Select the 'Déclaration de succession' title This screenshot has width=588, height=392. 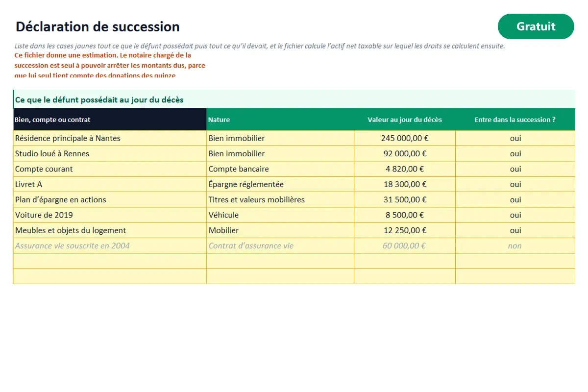98,26
